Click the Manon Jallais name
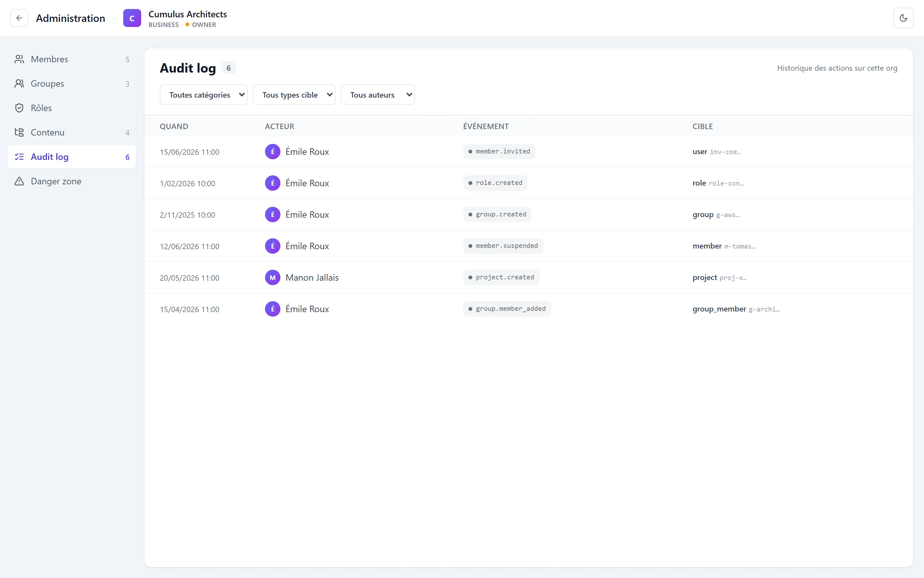Screen dimensions: 924x578 coord(312,277)
